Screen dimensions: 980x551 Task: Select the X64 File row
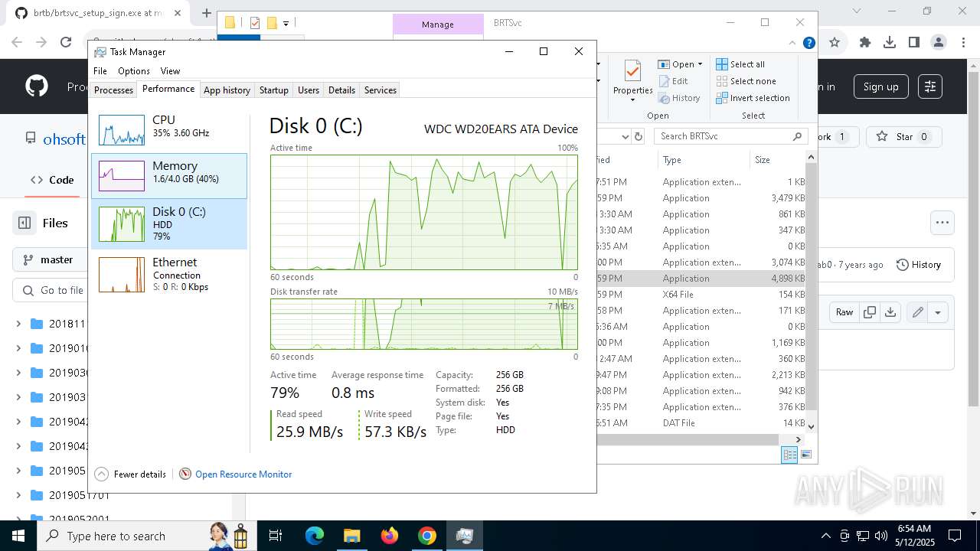click(701, 295)
